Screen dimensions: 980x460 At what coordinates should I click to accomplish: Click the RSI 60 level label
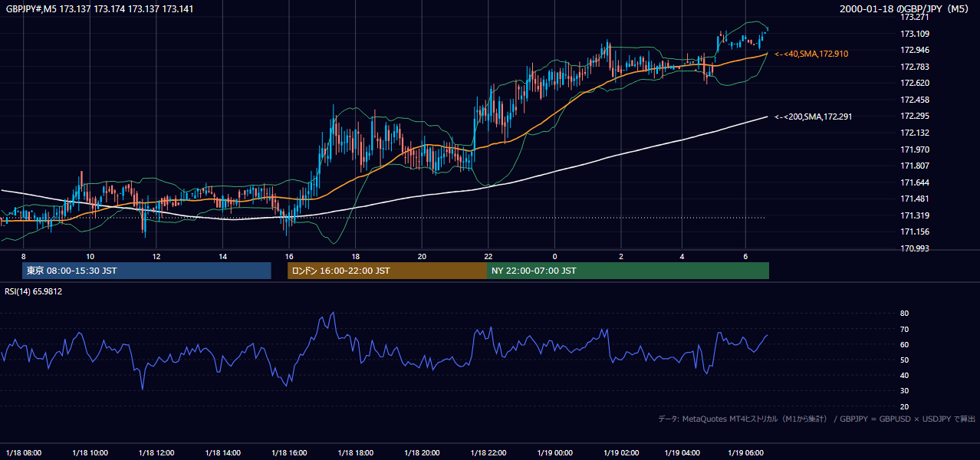(x=904, y=344)
